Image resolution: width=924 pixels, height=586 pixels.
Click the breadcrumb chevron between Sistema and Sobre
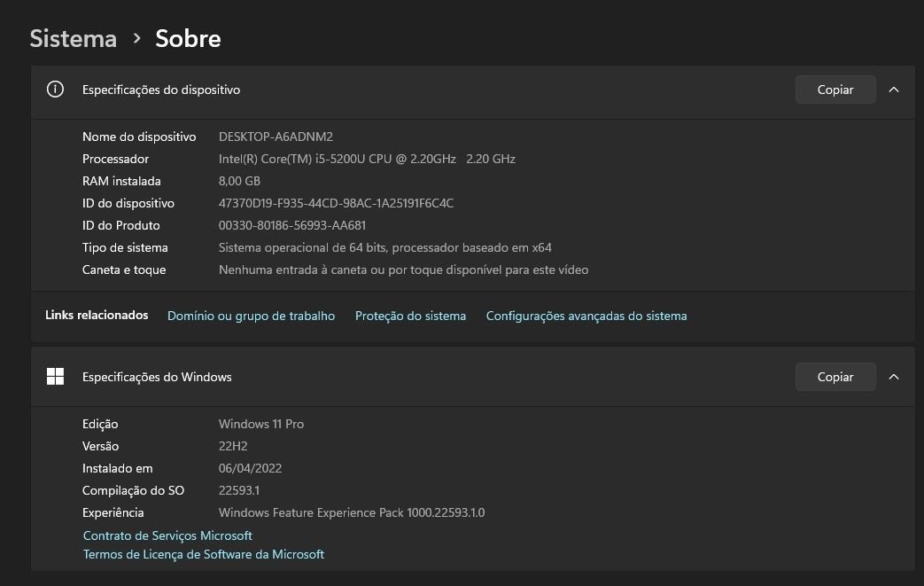click(136, 39)
